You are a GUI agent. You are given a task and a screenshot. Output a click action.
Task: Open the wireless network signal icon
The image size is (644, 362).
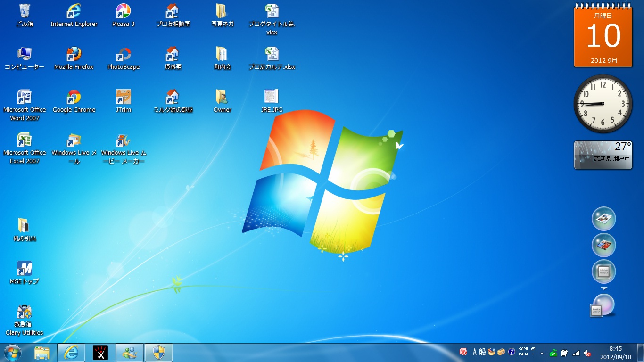576,353
